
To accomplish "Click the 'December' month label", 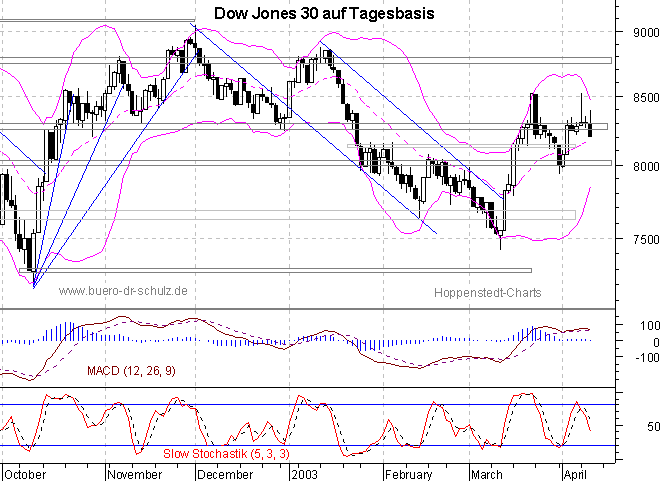I will pyautogui.click(x=225, y=474).
